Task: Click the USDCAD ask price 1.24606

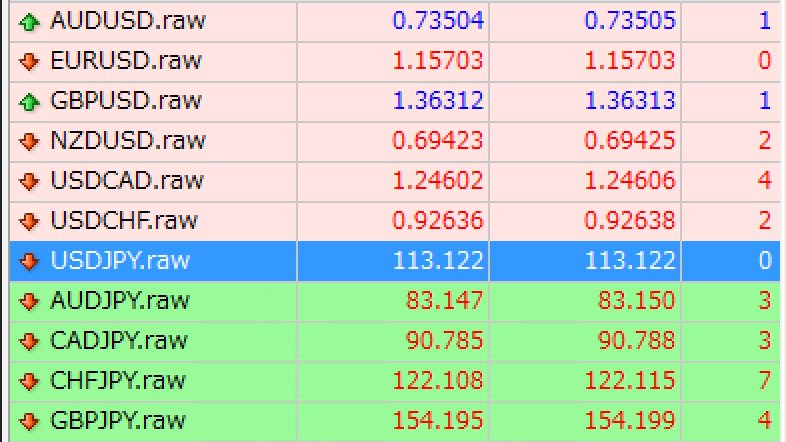Action: (x=630, y=180)
